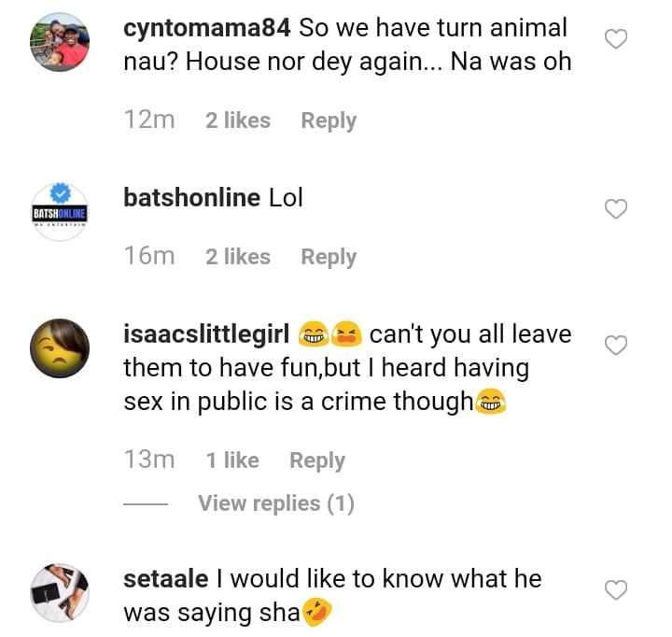Visit batshonline username link
The width and height of the screenshot is (672, 637).
tap(191, 198)
